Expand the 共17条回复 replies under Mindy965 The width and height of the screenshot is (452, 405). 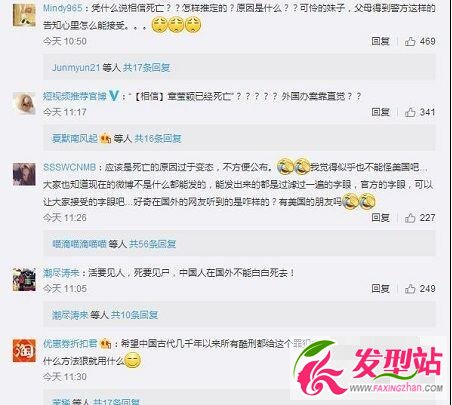coord(147,68)
